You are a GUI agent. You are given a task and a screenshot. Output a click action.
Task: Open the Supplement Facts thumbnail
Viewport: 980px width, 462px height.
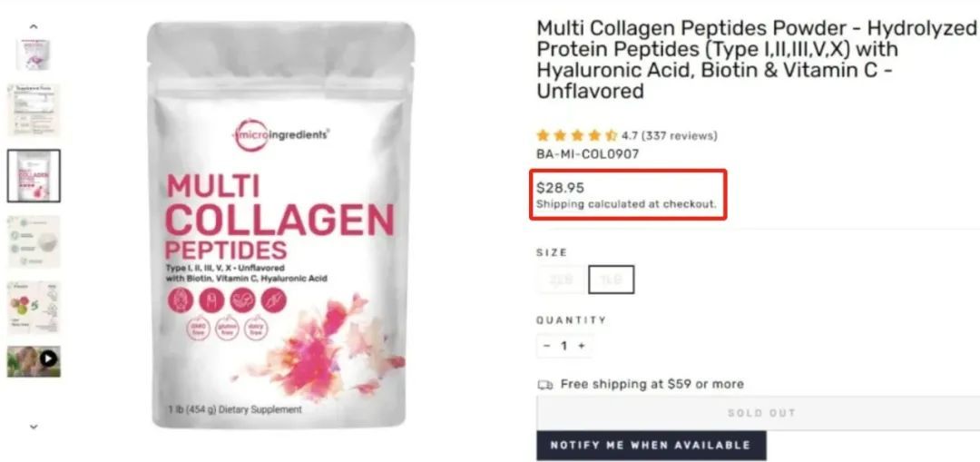tap(34, 110)
